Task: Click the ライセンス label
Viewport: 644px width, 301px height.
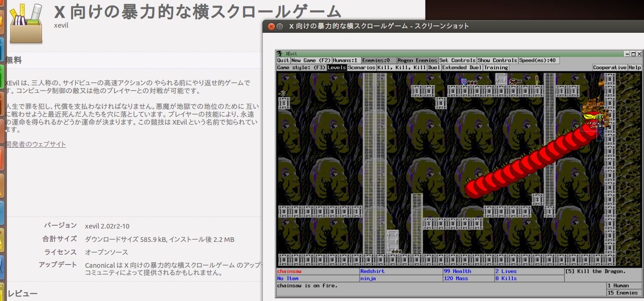Action: [x=60, y=252]
